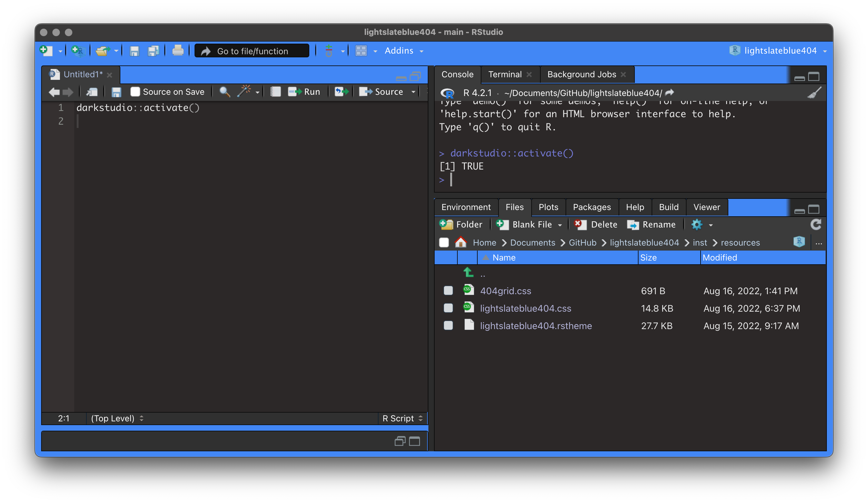Navigate to inst folder in breadcrumb
868x503 pixels.
[x=700, y=243]
